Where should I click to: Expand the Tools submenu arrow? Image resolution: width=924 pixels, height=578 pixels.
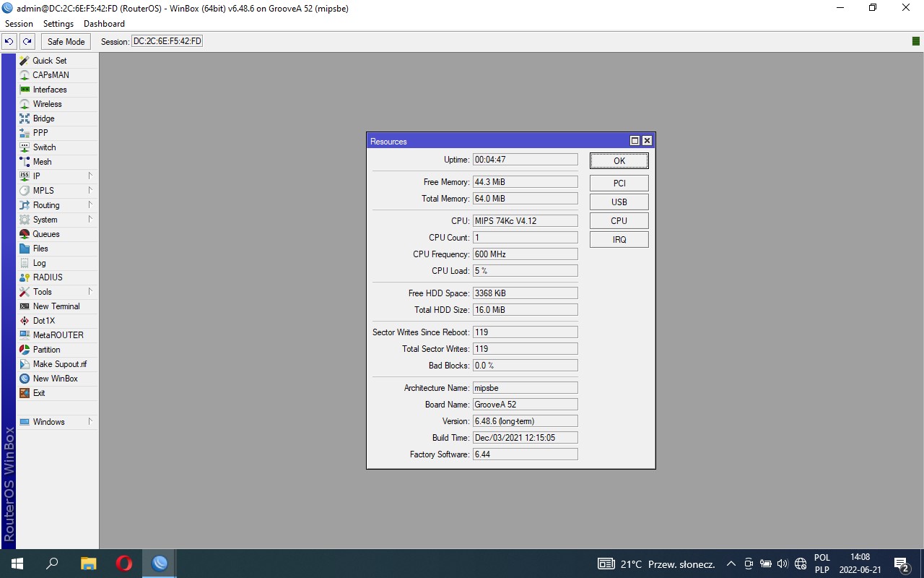coord(90,292)
